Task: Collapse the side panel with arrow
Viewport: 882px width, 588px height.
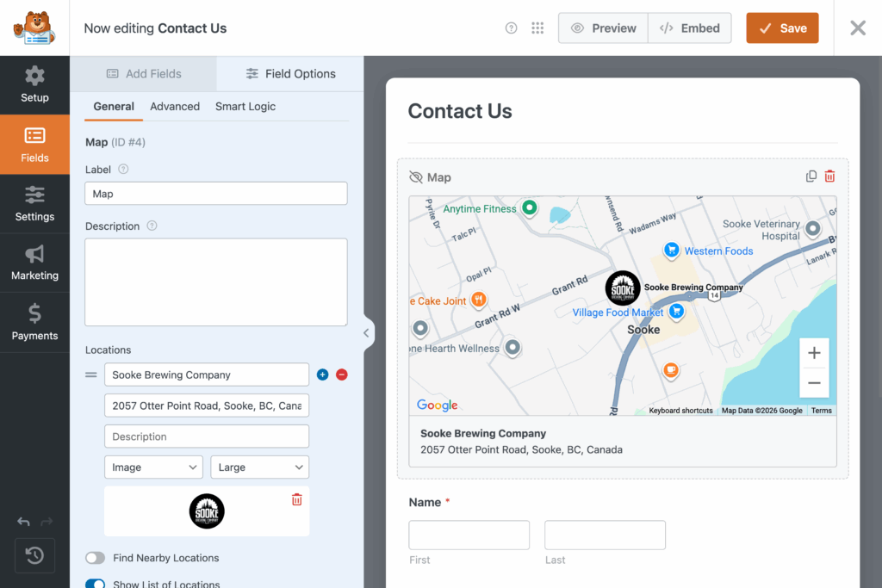Action: click(x=366, y=332)
